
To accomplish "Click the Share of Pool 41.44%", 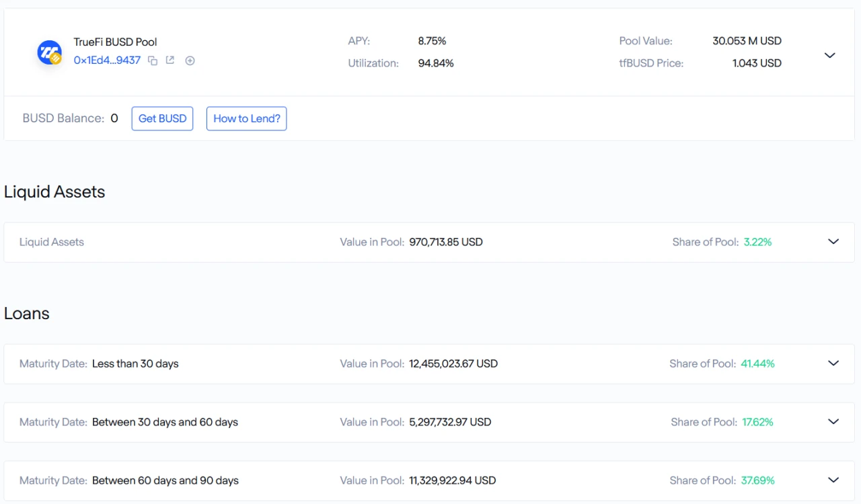I will [x=757, y=364].
